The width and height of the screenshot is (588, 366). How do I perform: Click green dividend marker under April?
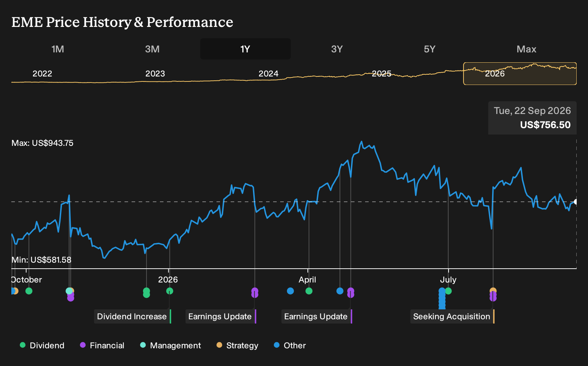pyautogui.click(x=309, y=291)
